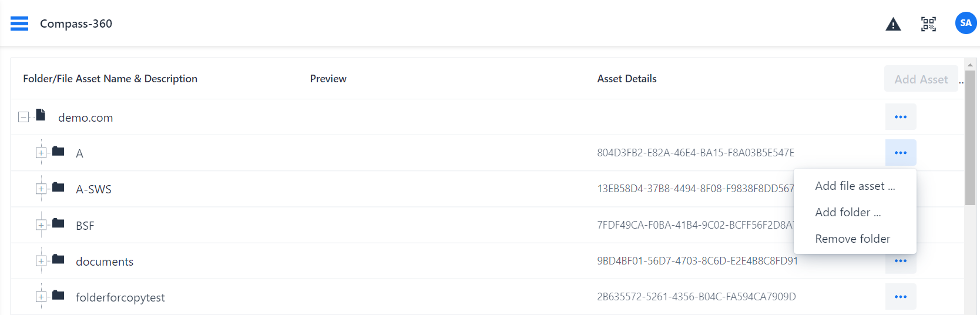Expand the folderforcopytest folder node
This screenshot has height=315, width=980.
41,297
